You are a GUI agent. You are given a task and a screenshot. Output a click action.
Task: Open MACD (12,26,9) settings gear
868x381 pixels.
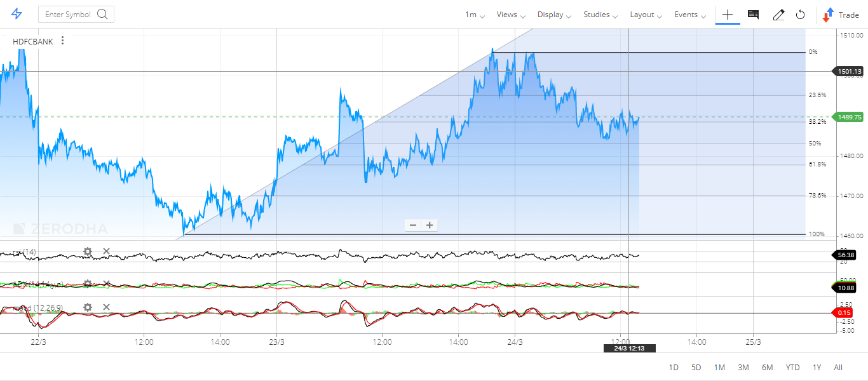88,307
